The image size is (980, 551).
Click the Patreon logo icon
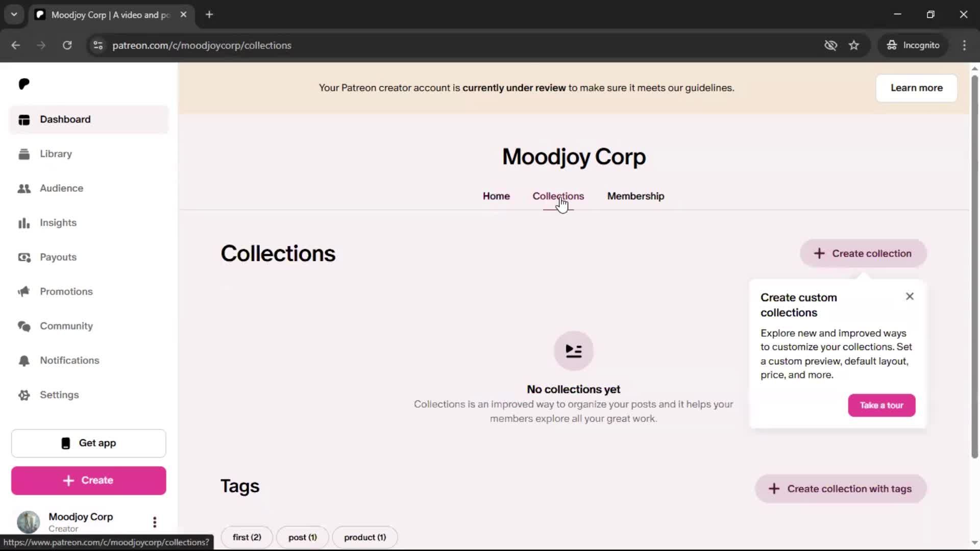[24, 84]
